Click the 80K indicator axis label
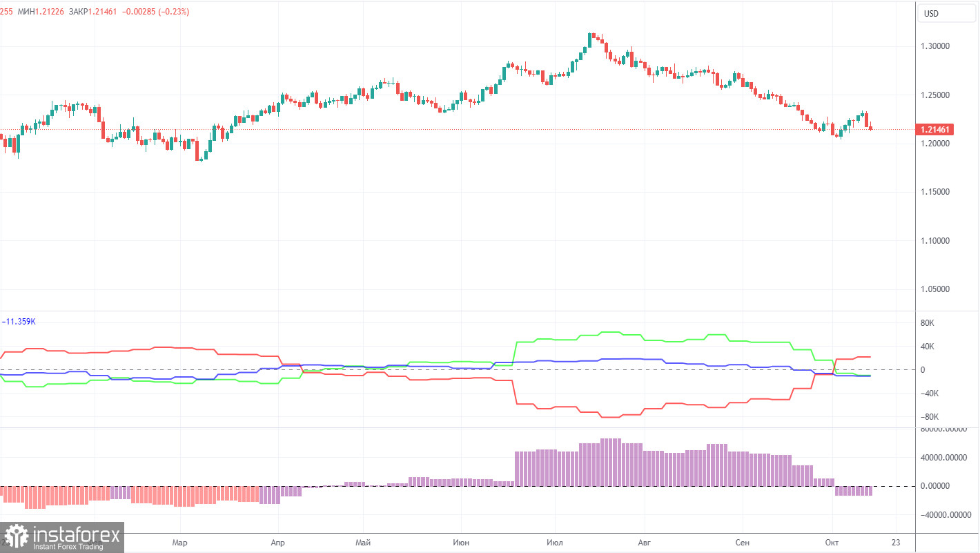This screenshot has height=553, width=980. (927, 323)
